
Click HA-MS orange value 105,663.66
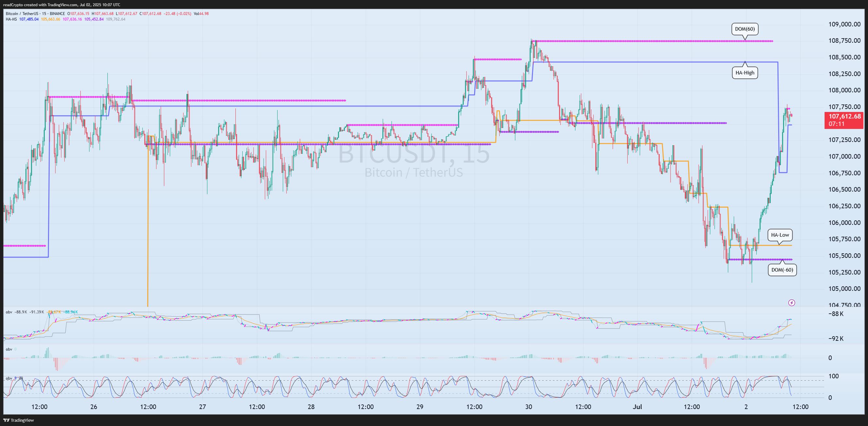51,19
